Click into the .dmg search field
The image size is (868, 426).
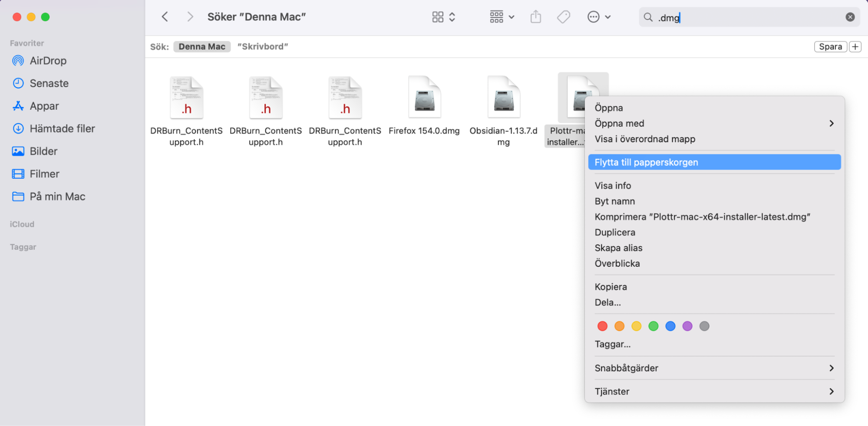pos(749,17)
